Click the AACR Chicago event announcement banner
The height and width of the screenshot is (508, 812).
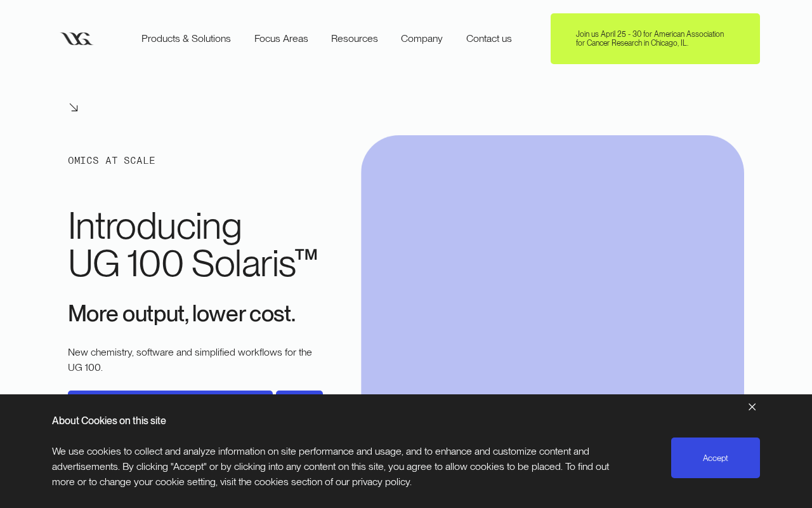click(655, 39)
